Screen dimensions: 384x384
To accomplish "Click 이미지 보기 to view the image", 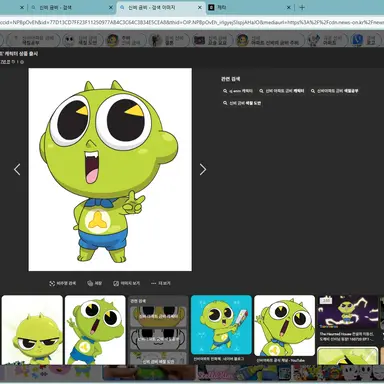I will (126, 283).
